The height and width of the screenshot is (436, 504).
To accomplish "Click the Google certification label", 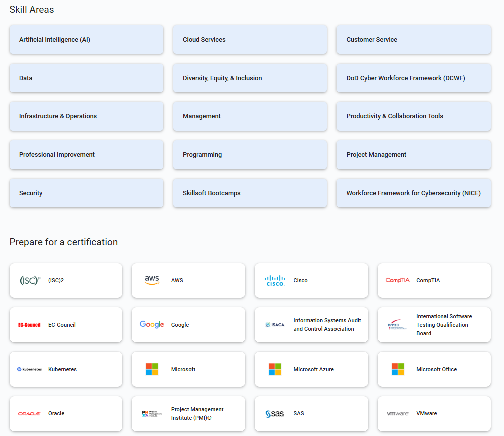I will click(180, 325).
